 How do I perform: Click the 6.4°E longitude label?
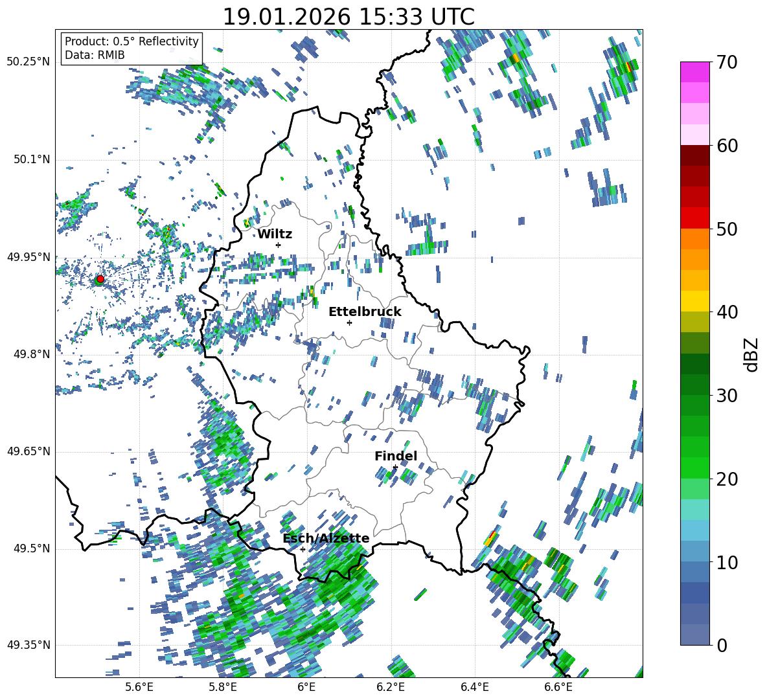474,687
